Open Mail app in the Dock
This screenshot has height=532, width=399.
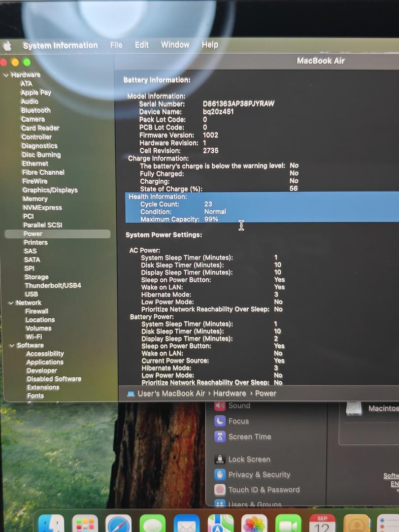[x=186, y=524]
